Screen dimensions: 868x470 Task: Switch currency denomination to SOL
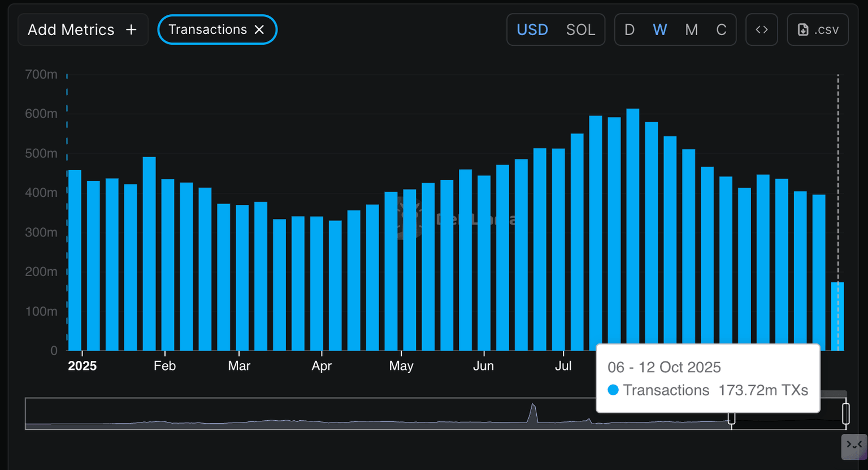pyautogui.click(x=580, y=30)
